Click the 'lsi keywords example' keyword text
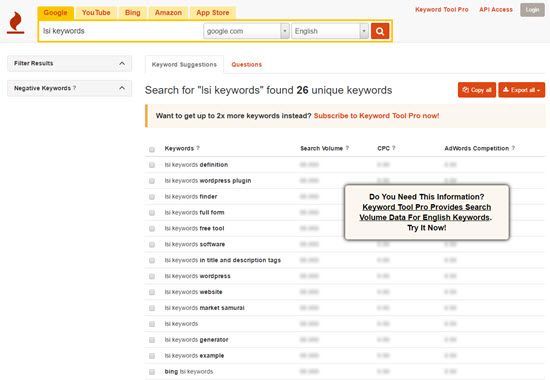Image resolution: width=550 pixels, height=380 pixels. point(194,355)
